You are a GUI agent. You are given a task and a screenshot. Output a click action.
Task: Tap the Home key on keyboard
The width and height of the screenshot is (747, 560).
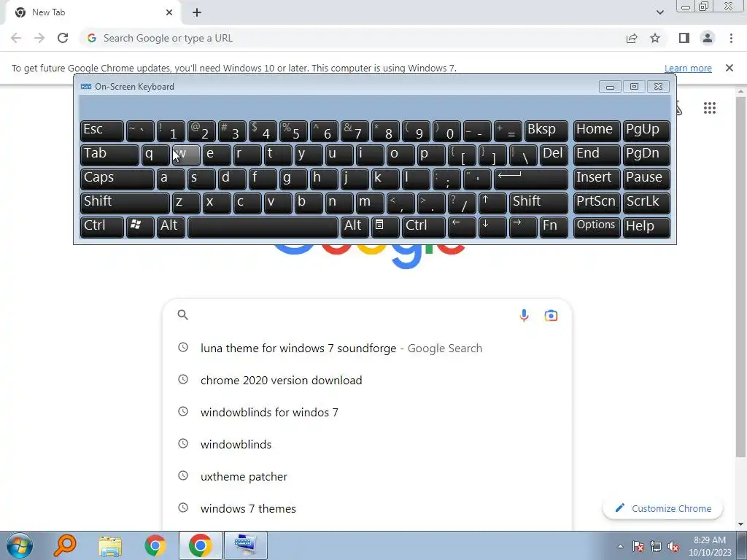coord(597,131)
